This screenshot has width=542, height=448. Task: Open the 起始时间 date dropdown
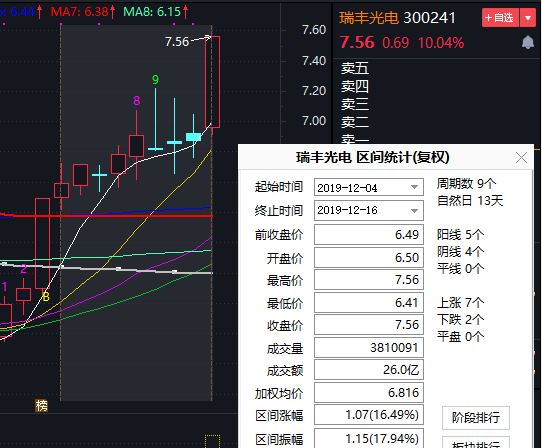pyautogui.click(x=414, y=187)
